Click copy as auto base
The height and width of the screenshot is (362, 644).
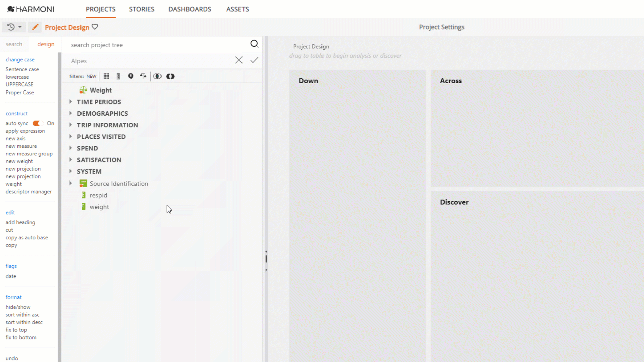coord(27,237)
